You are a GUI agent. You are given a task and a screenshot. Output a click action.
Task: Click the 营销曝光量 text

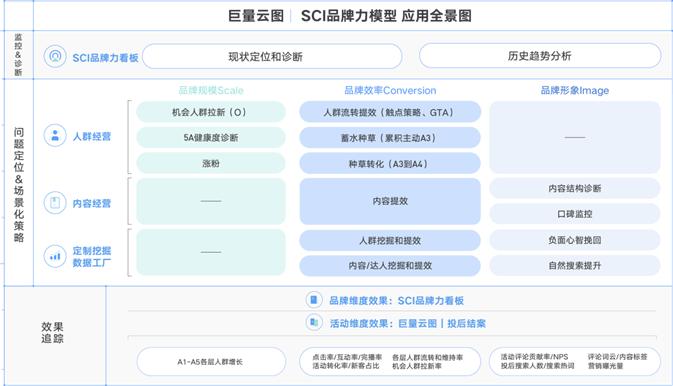[x=606, y=366]
